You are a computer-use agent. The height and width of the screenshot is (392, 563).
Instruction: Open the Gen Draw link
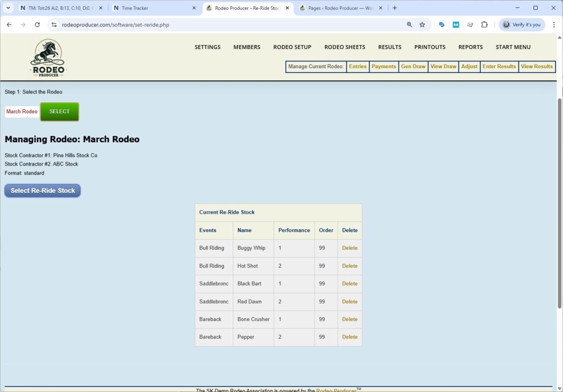point(413,67)
